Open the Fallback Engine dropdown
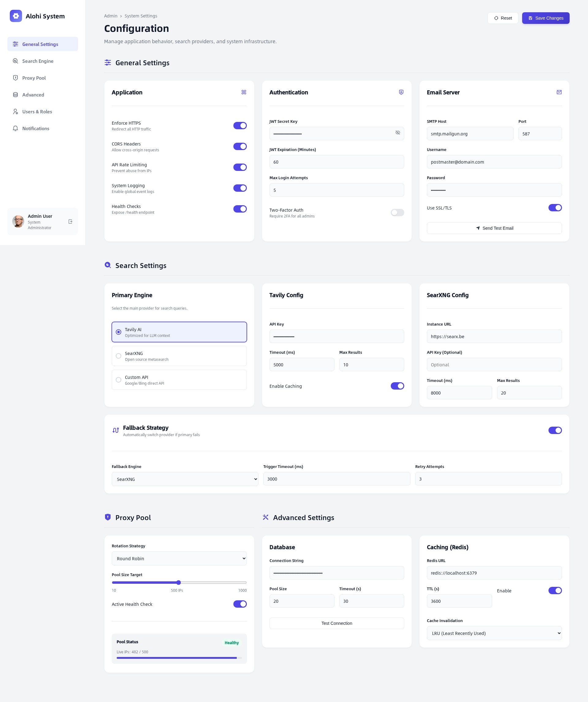The height and width of the screenshot is (702, 588). [185, 479]
